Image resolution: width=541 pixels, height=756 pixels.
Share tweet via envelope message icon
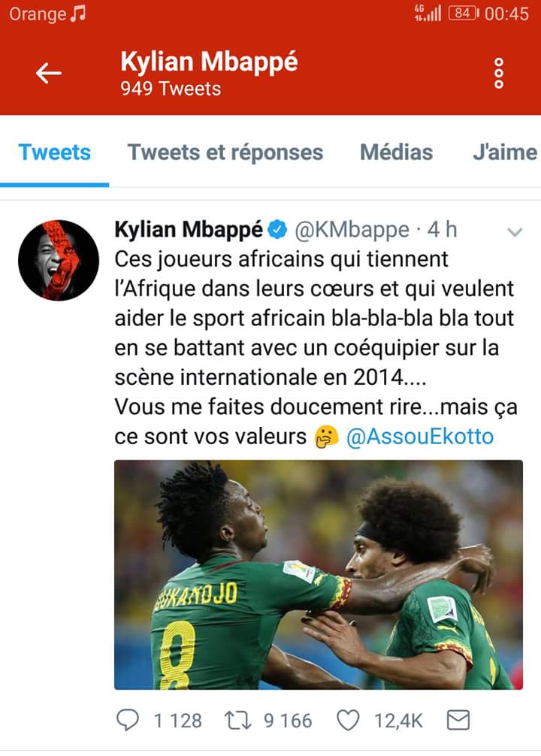458,721
